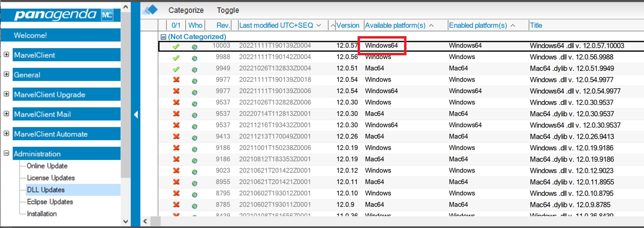
Task: Expand the MarvelClient Upgrade node
Action: click(6, 94)
